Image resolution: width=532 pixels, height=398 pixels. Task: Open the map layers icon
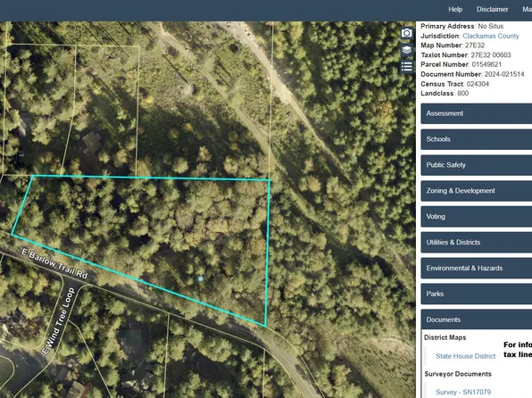406,50
